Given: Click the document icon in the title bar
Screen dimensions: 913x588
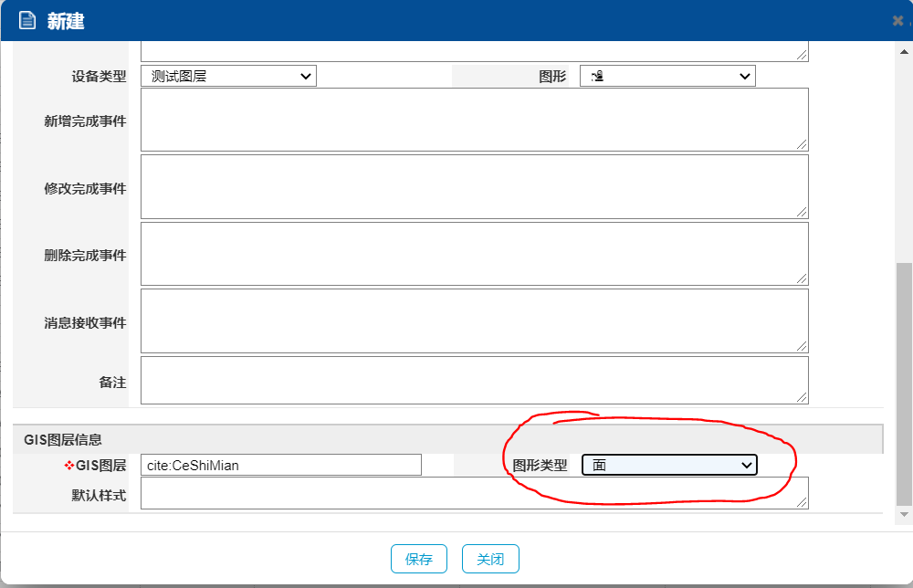Looking at the screenshot, I should tap(27, 21).
